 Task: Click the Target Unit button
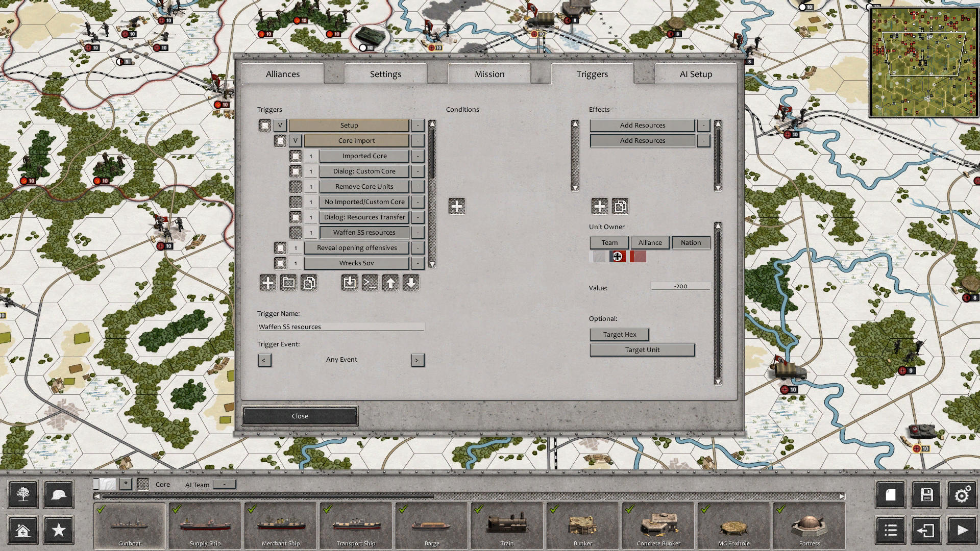click(x=643, y=349)
